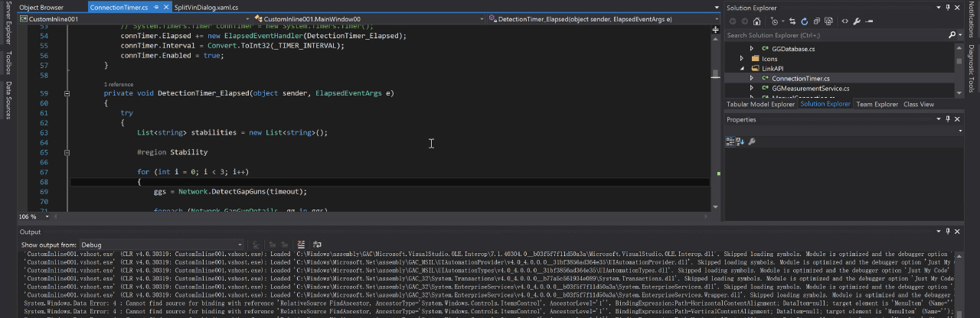Clear All output in Output panel
Image resolution: width=980 pixels, height=318 pixels.
tap(301, 245)
